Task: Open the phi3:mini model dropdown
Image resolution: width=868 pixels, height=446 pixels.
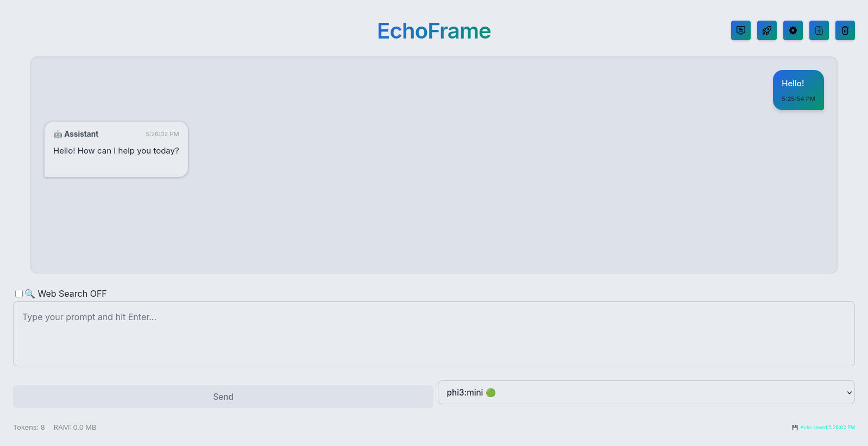Action: pos(646,392)
